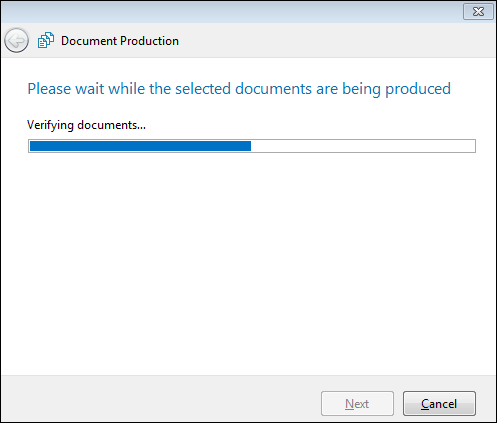Click the disabled Next button
Screen dimensions: 497x423
click(x=357, y=404)
